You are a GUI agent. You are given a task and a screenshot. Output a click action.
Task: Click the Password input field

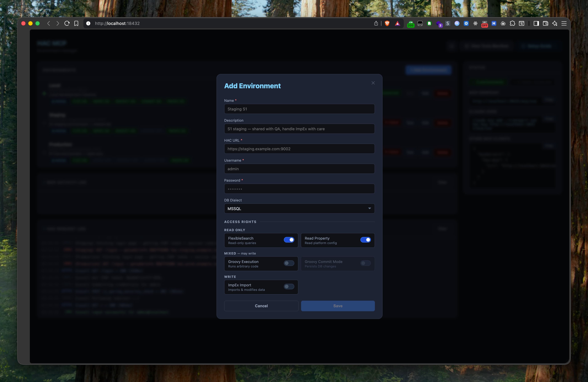click(299, 189)
